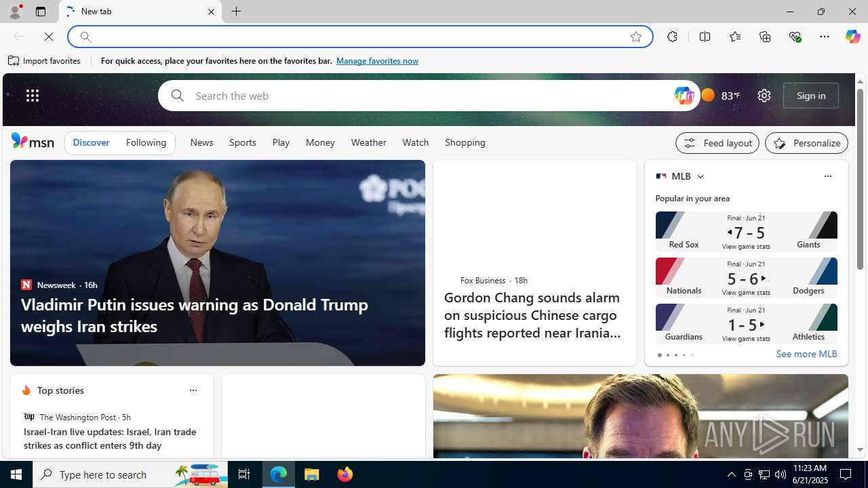Open Putin issues warning article
868x488 pixels.
tap(195, 315)
